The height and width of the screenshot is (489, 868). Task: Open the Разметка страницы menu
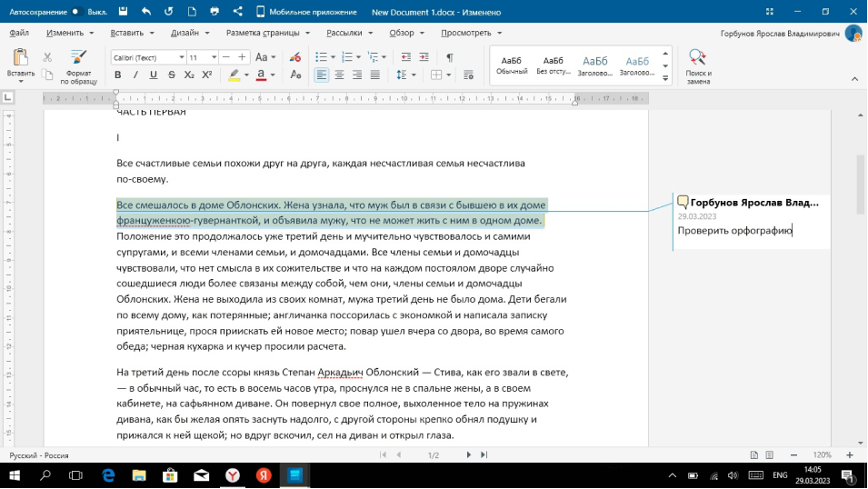(x=268, y=33)
